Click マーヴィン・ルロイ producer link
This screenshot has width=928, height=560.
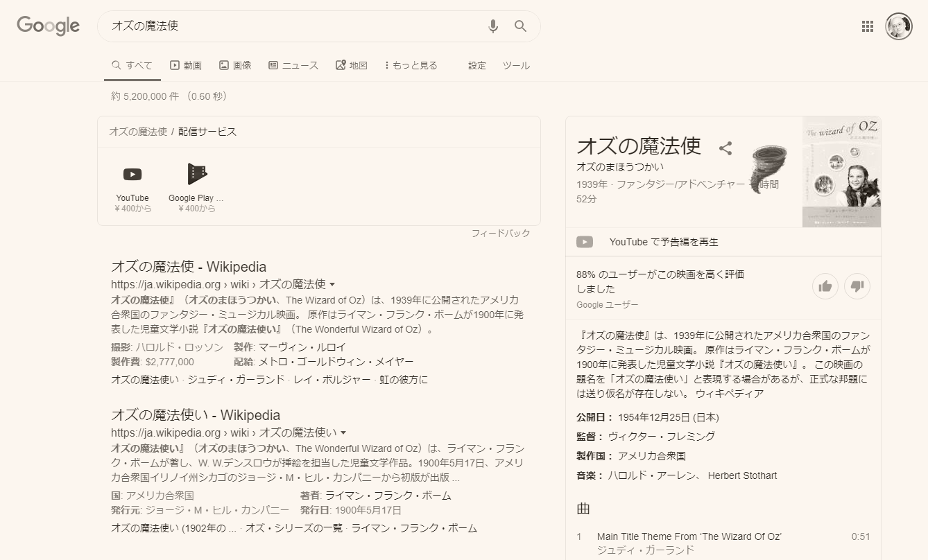pos(302,347)
